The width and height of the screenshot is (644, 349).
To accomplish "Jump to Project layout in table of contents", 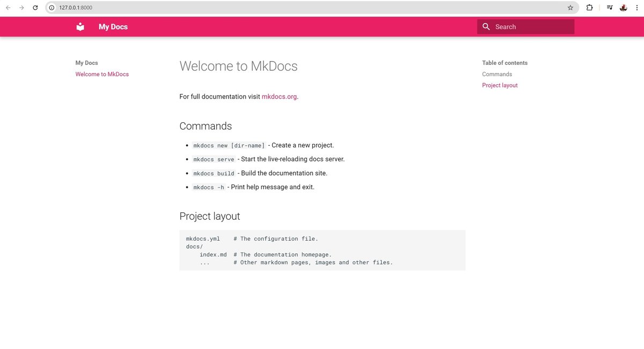I will (500, 86).
